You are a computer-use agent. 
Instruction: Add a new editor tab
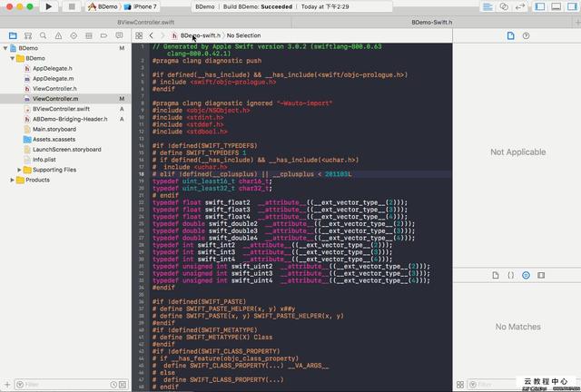577,22
